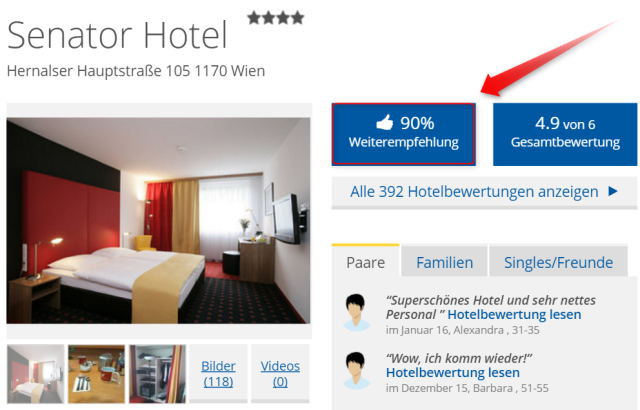Select the table with cups thumbnail

[96, 374]
